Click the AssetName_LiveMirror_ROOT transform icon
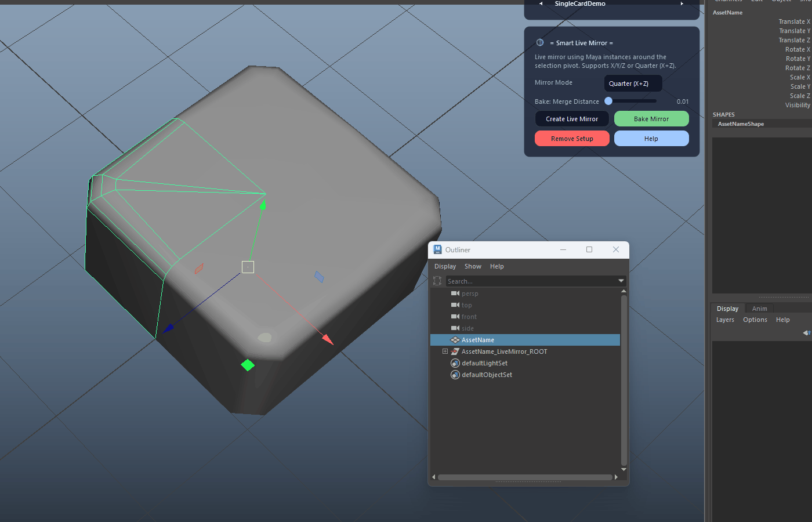812x522 pixels. point(455,351)
